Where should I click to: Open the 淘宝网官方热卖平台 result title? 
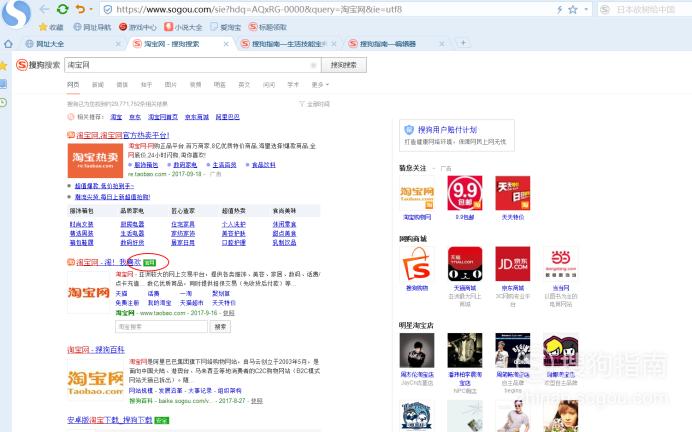point(122,135)
